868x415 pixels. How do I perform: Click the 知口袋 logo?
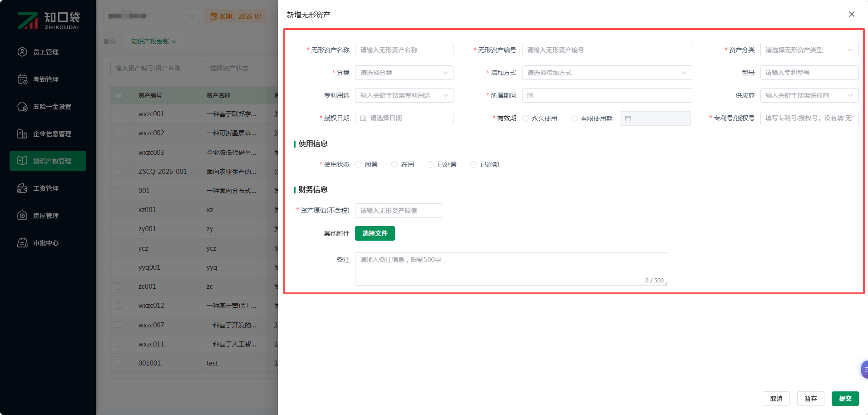[48, 20]
